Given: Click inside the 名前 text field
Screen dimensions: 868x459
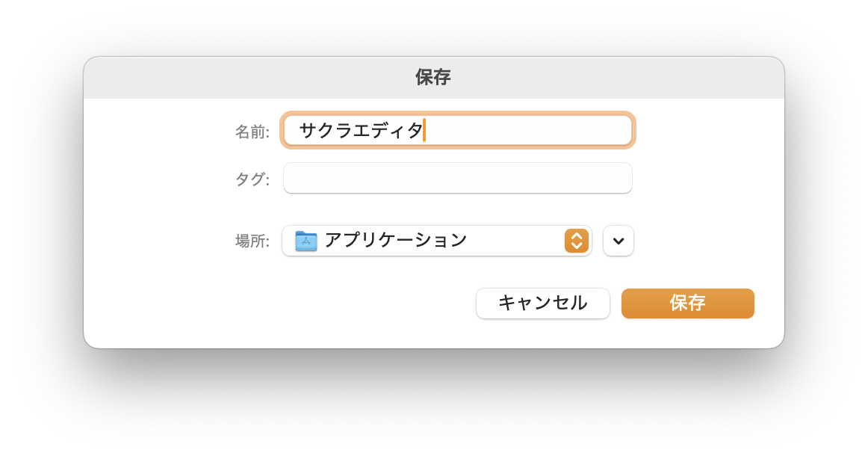Looking at the screenshot, I should 457,129.
